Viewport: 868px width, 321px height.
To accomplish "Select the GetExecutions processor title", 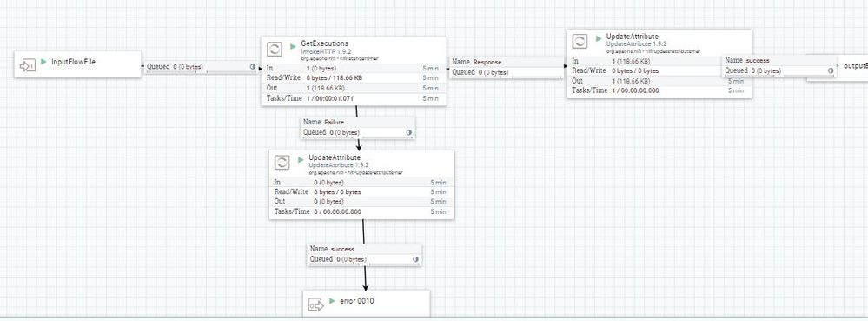I will 324,43.
